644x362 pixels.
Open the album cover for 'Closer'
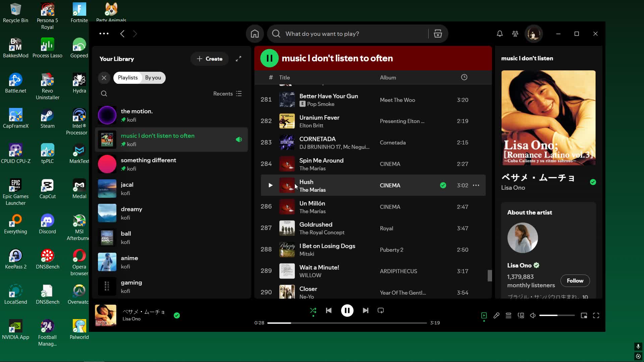(x=287, y=292)
